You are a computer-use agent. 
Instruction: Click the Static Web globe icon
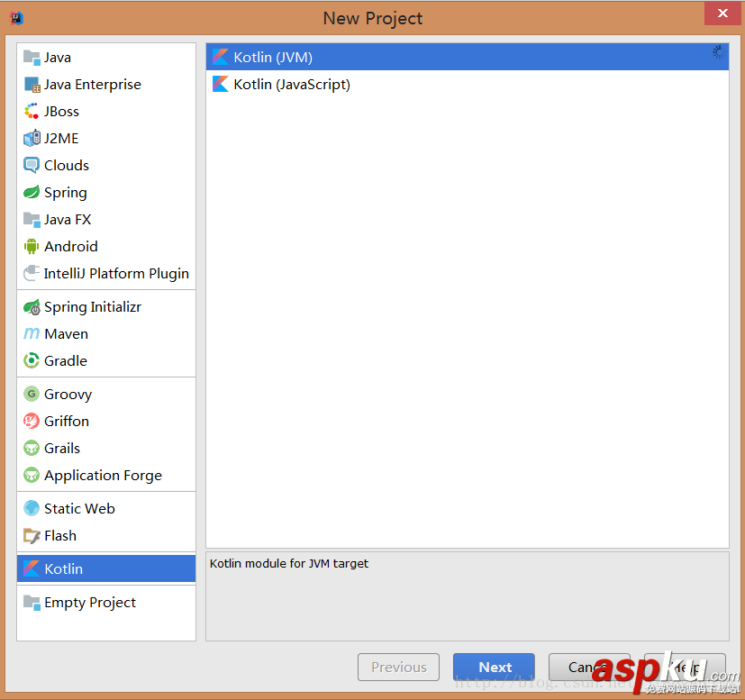tap(32, 508)
